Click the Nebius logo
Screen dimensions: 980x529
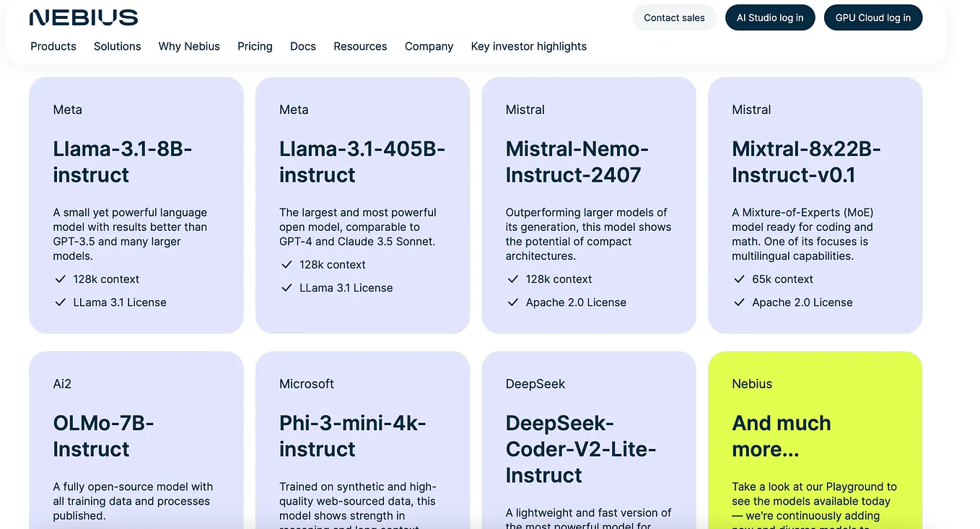point(84,17)
